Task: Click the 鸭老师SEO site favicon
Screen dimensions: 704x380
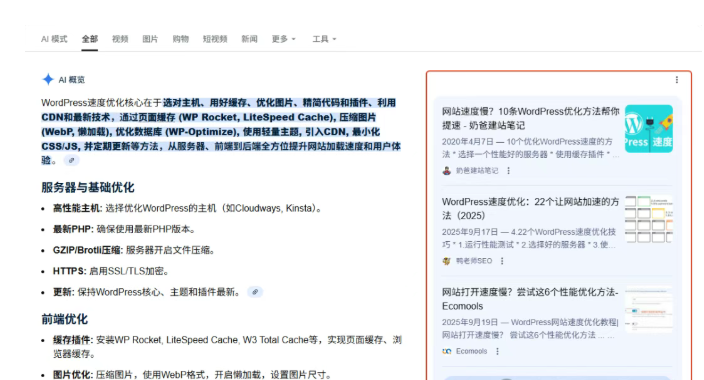Action: coord(447,261)
